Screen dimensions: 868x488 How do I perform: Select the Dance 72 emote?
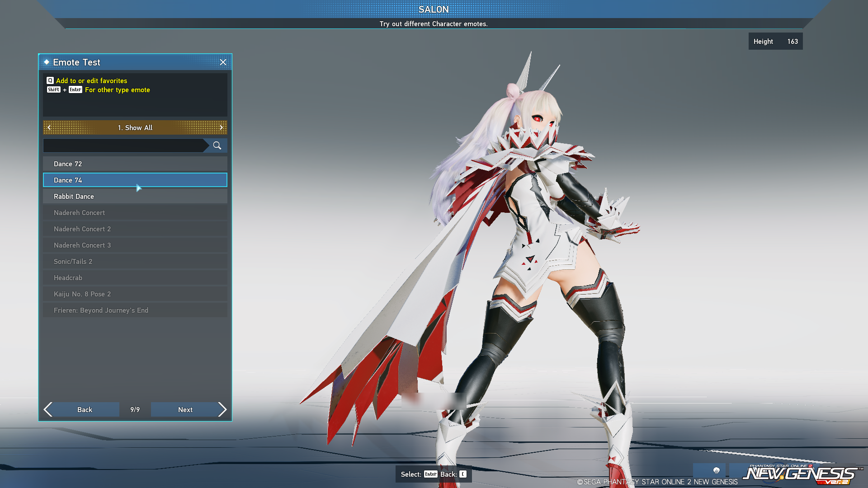pos(135,164)
